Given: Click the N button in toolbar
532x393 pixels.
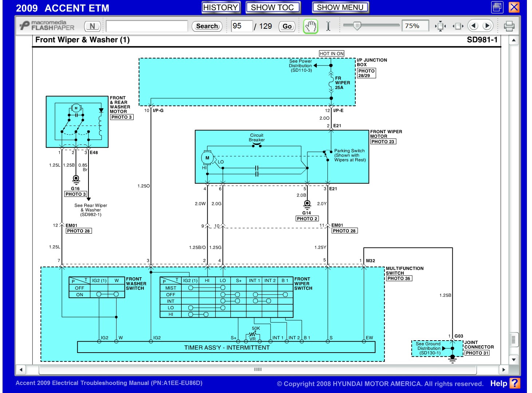Looking at the screenshot, I should click(x=92, y=26).
